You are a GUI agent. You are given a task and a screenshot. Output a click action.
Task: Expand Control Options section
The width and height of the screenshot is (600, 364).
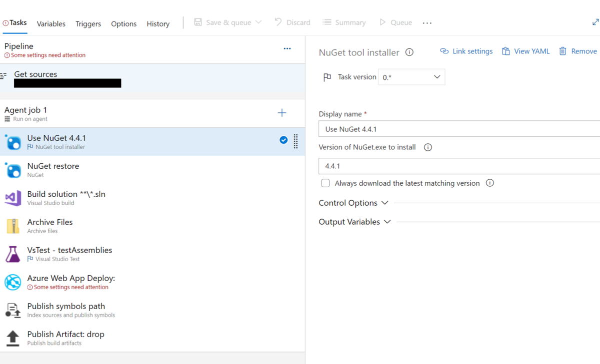(353, 203)
